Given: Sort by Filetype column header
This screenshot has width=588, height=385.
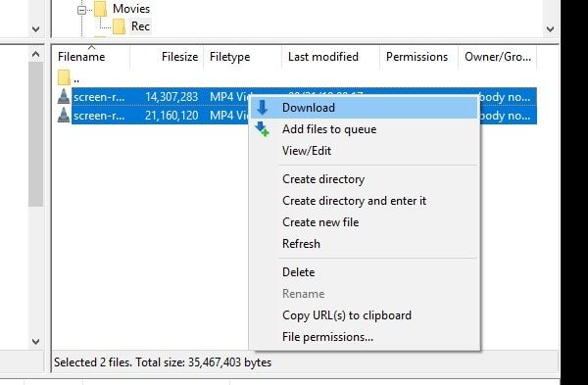Looking at the screenshot, I should click(x=242, y=57).
